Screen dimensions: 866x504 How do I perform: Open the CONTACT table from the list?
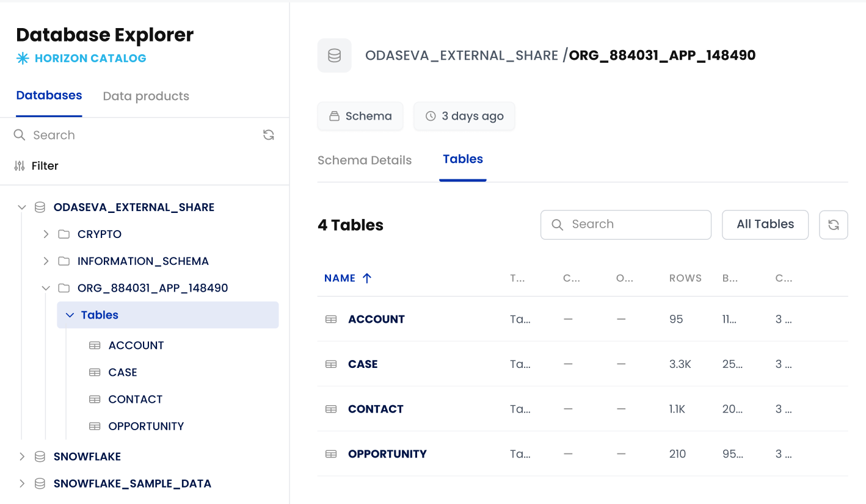(x=376, y=409)
